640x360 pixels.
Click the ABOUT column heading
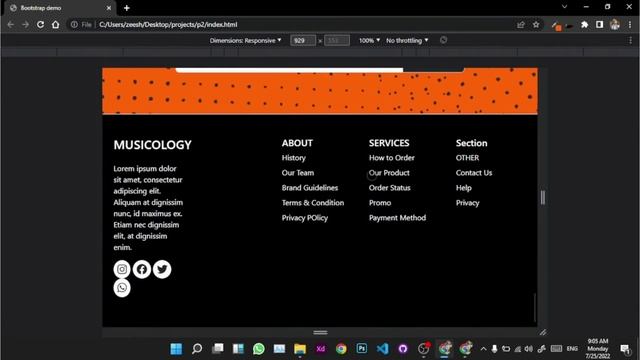(297, 143)
